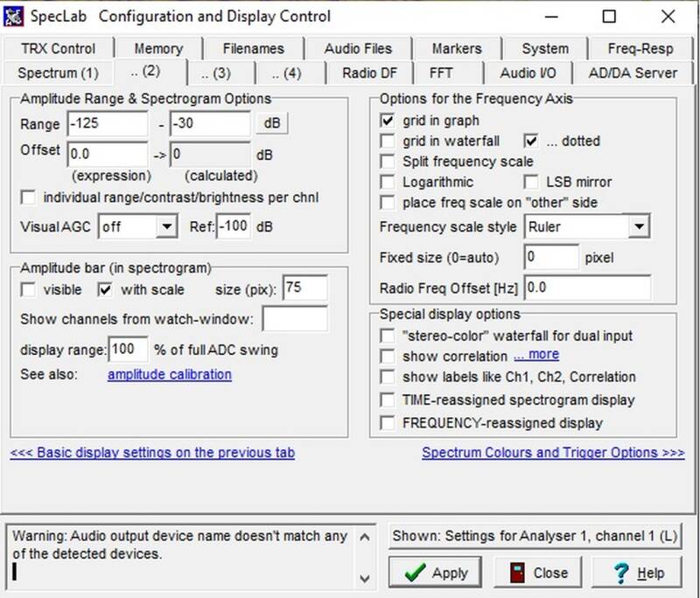Maximize the SpecLab configuration window

609,17
